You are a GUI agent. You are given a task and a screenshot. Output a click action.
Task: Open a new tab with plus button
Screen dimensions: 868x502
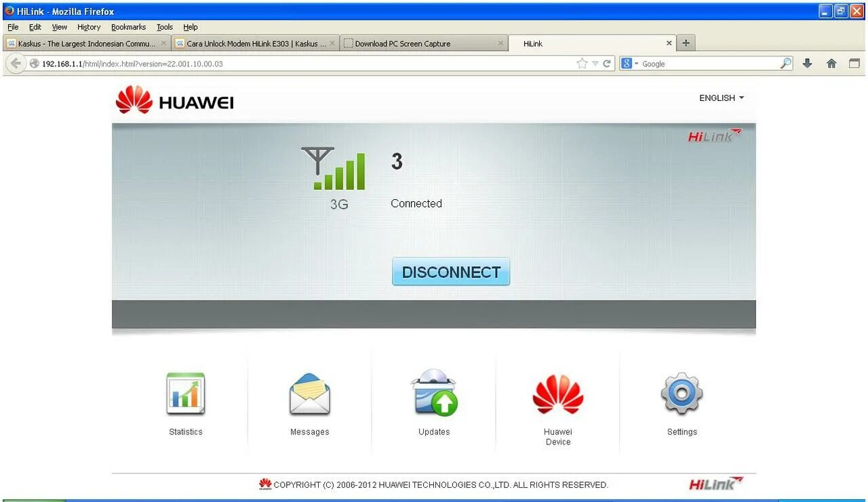coord(686,43)
